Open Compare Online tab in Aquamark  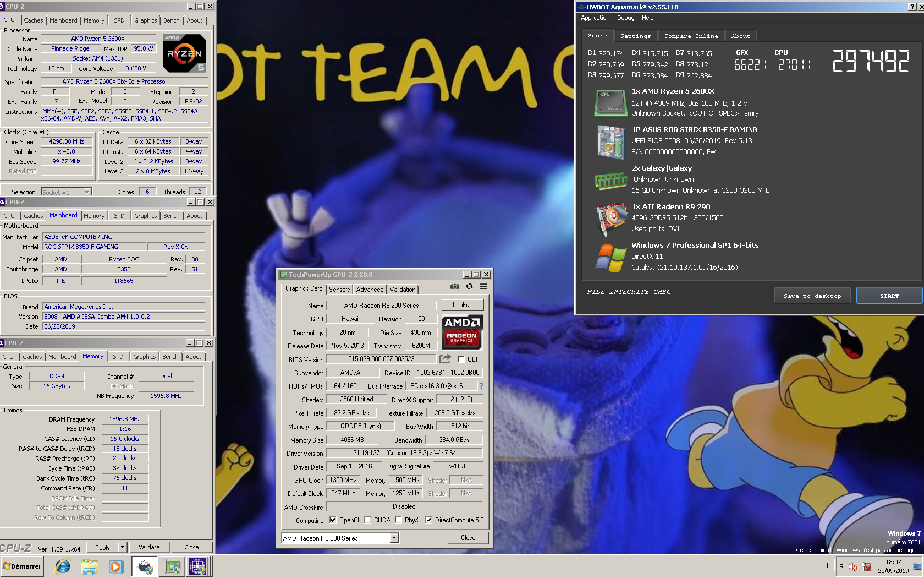click(x=691, y=36)
